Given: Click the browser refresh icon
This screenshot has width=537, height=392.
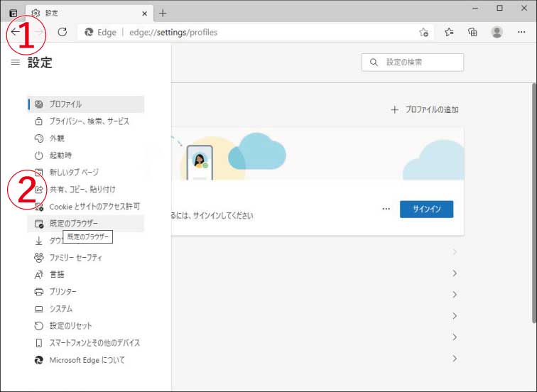Looking at the screenshot, I should [63, 32].
